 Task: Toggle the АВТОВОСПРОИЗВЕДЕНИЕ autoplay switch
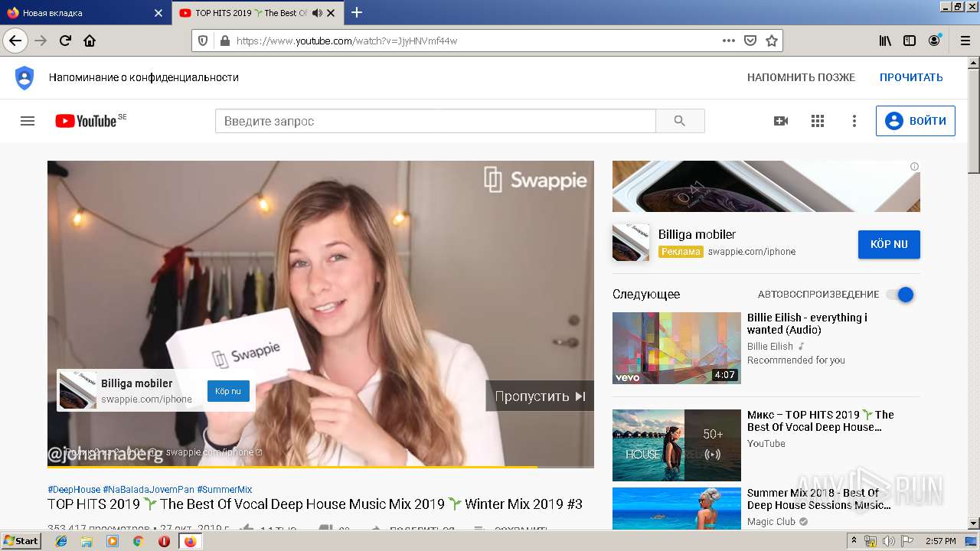[901, 295]
